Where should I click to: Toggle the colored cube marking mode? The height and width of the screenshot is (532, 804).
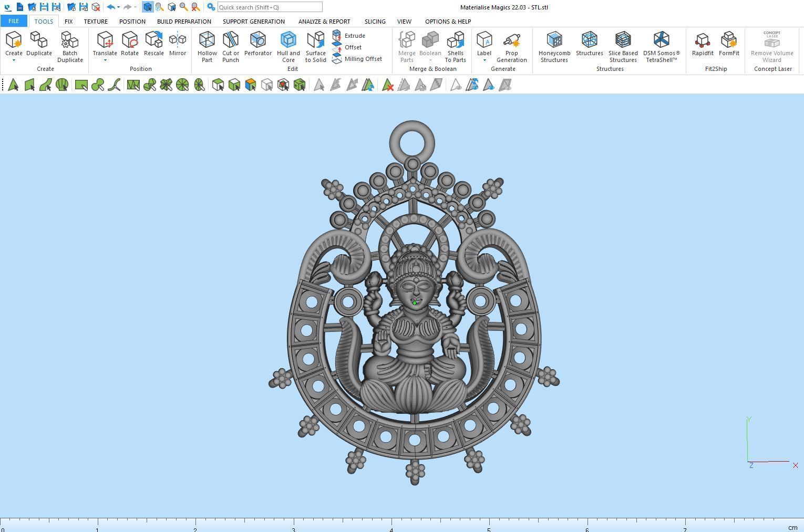click(251, 85)
